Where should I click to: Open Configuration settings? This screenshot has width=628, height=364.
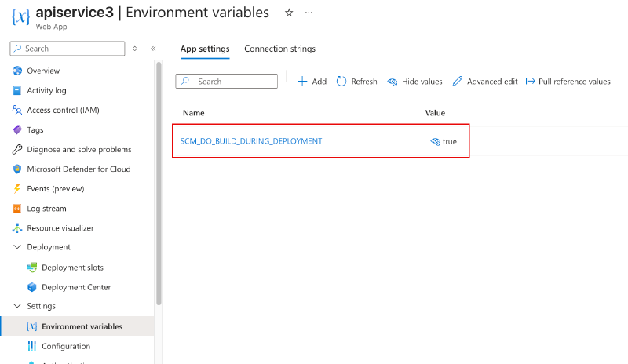pyautogui.click(x=66, y=346)
